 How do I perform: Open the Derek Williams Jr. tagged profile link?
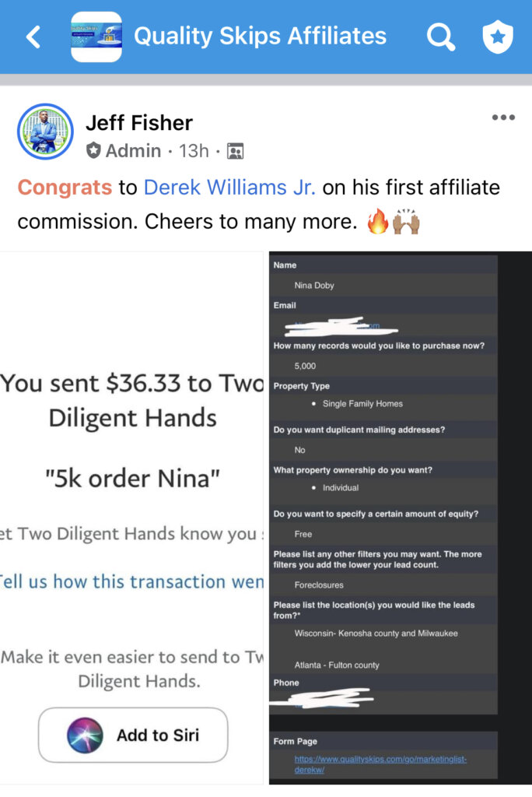pos(229,187)
